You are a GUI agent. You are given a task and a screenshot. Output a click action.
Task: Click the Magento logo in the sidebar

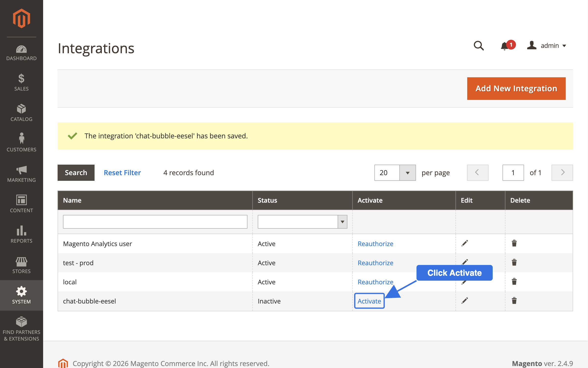(x=22, y=18)
